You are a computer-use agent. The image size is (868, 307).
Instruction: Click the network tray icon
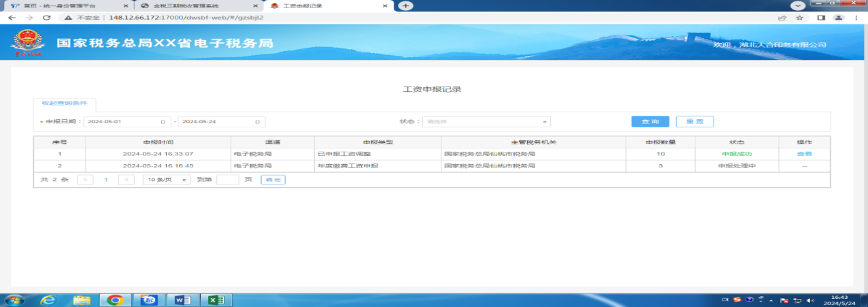(797, 300)
